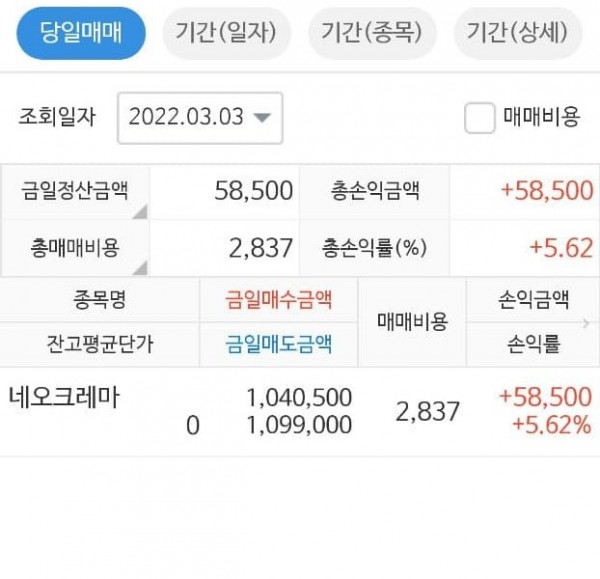Open the 기간(종목) tab
Image resolution: width=600 pixels, height=579 pixels.
[372, 34]
